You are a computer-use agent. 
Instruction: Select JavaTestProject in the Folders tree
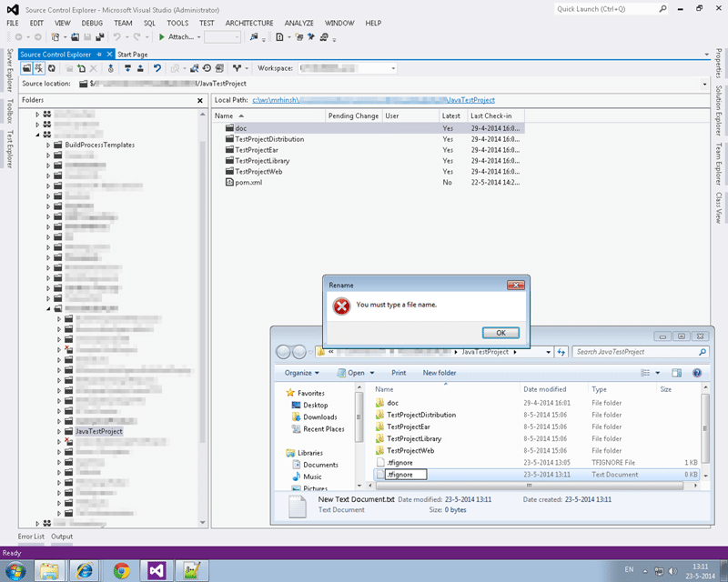(98, 432)
